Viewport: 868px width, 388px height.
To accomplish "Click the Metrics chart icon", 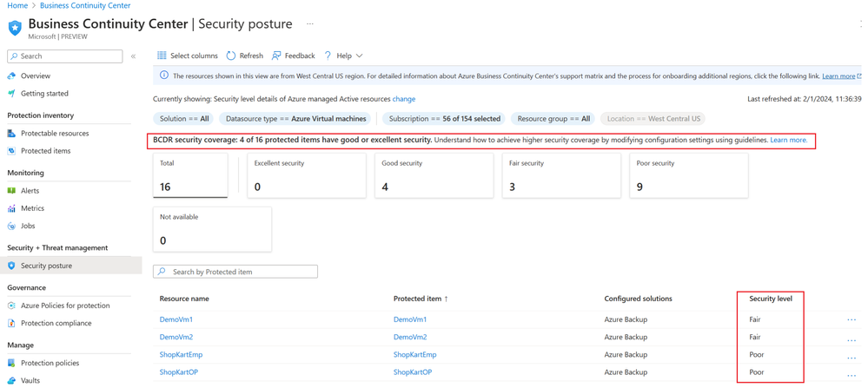I will point(11,208).
